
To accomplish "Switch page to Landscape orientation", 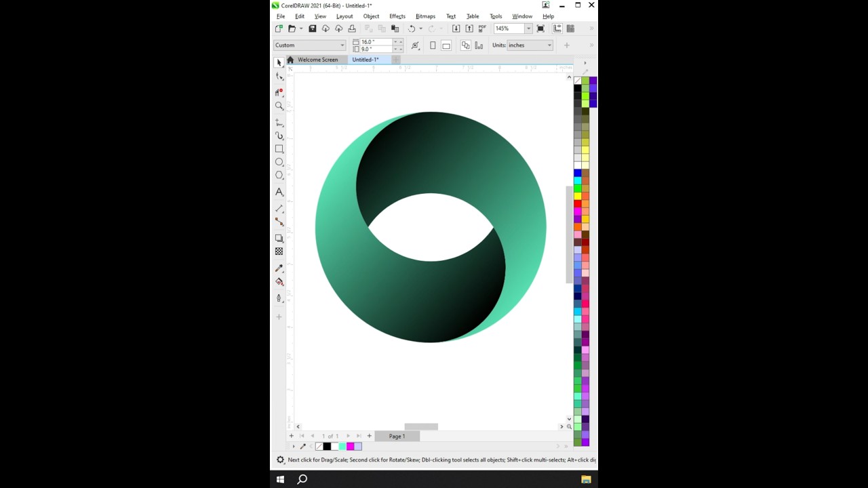I will (x=446, y=45).
